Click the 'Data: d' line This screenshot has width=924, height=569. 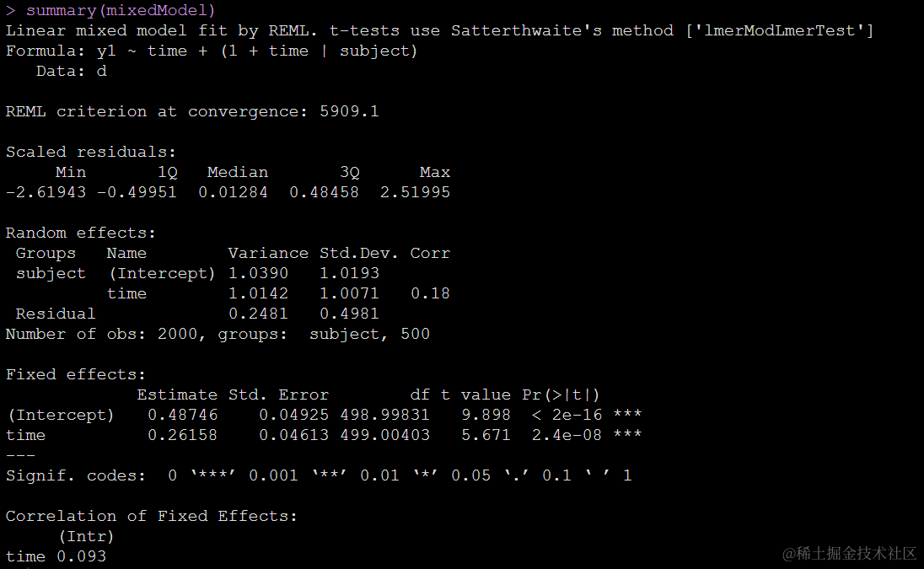(x=72, y=72)
